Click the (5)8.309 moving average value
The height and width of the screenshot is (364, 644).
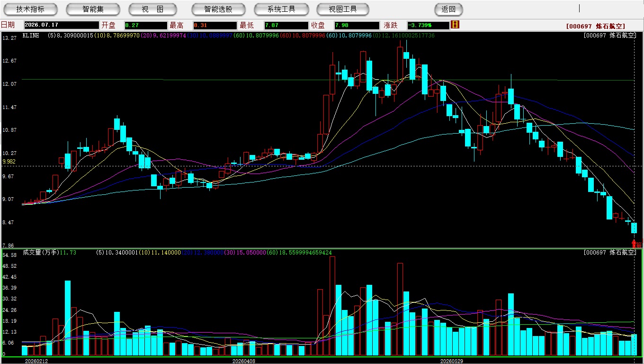click(70, 36)
